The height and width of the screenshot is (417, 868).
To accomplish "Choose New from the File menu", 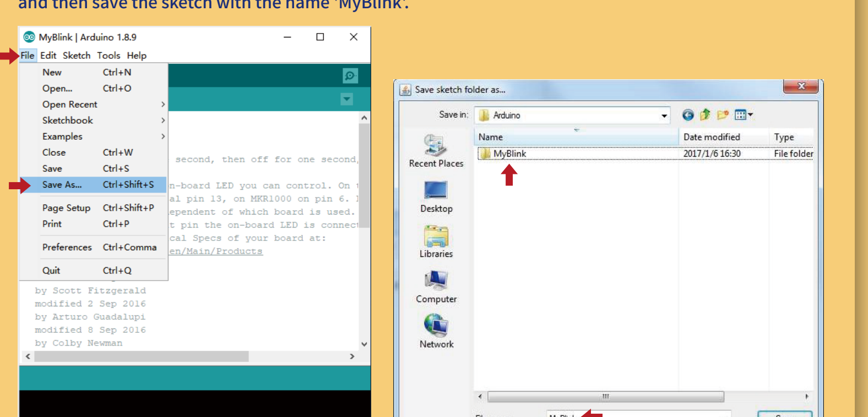I will click(93, 72).
